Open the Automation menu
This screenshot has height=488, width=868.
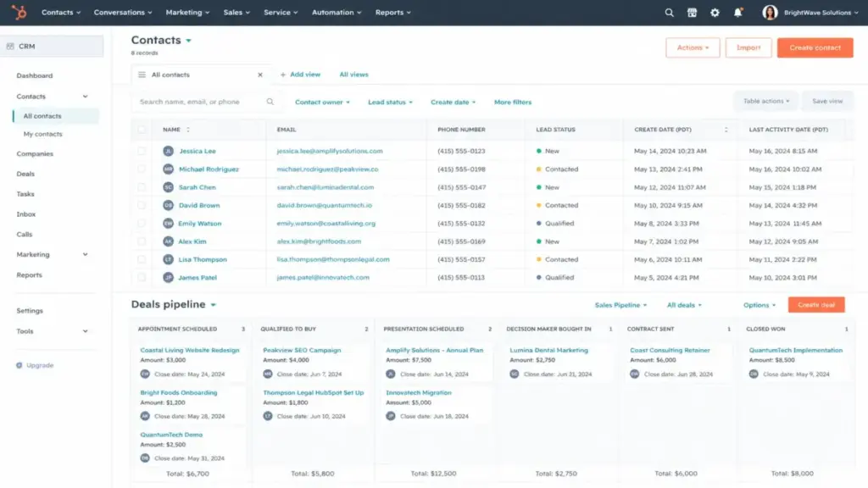click(337, 12)
